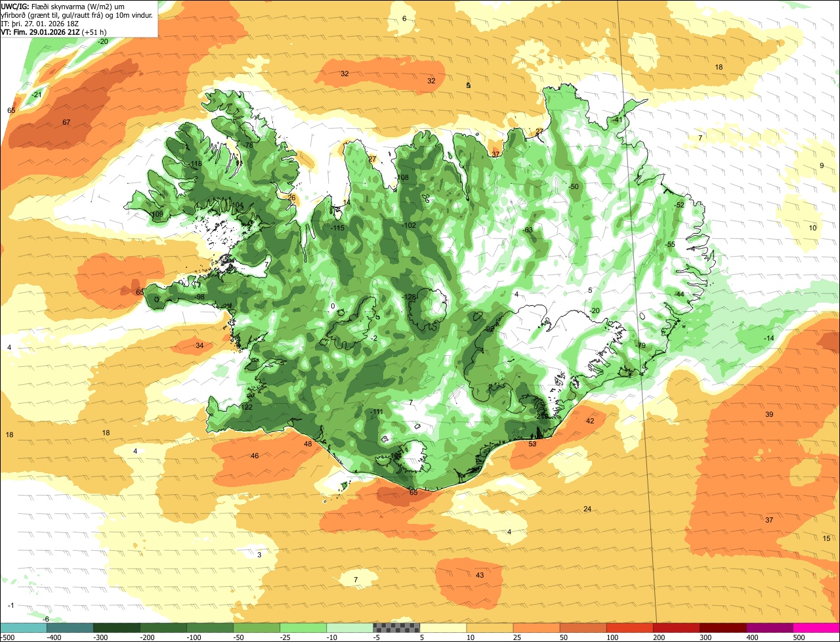Click the 42 value label
This screenshot has width=840, height=642.
pos(590,421)
